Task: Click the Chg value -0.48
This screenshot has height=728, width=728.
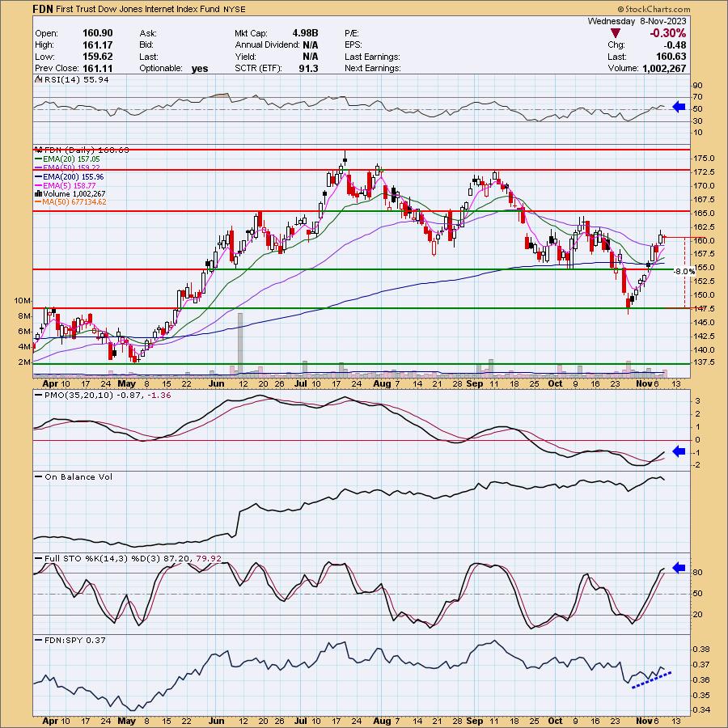Action: tap(675, 44)
